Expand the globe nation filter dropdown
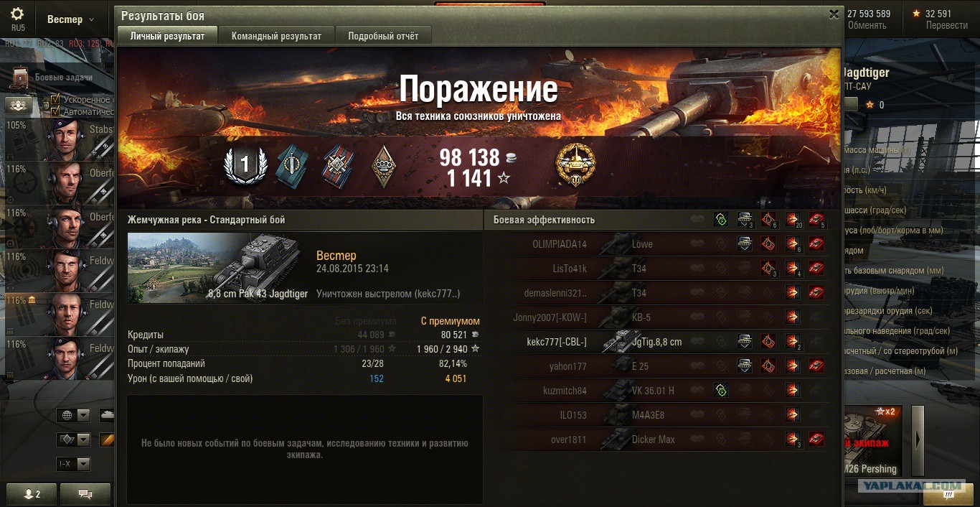The image size is (980, 507). [x=74, y=416]
